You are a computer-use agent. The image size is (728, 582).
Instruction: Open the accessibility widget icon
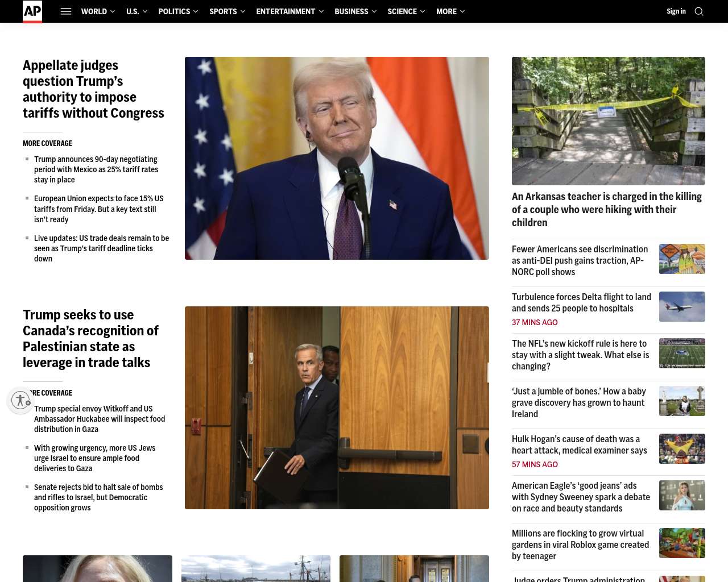[21, 400]
